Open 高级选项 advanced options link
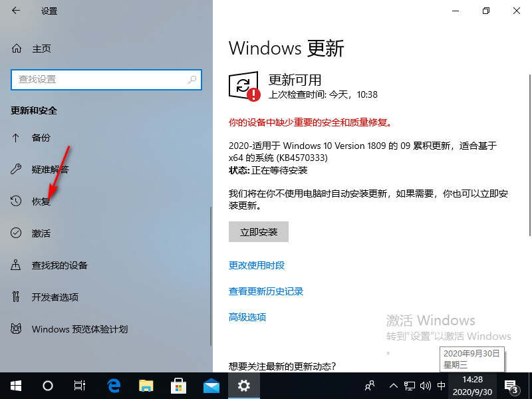 247,317
